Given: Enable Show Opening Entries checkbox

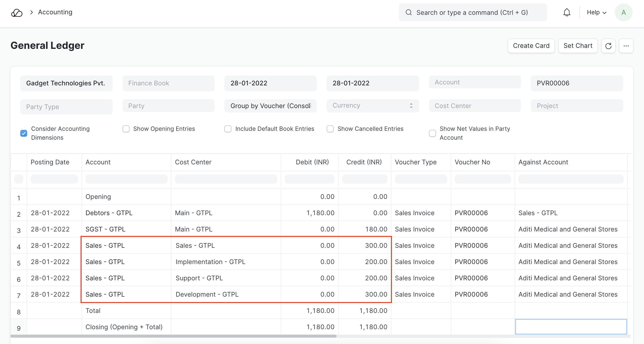Looking at the screenshot, I should (x=126, y=129).
